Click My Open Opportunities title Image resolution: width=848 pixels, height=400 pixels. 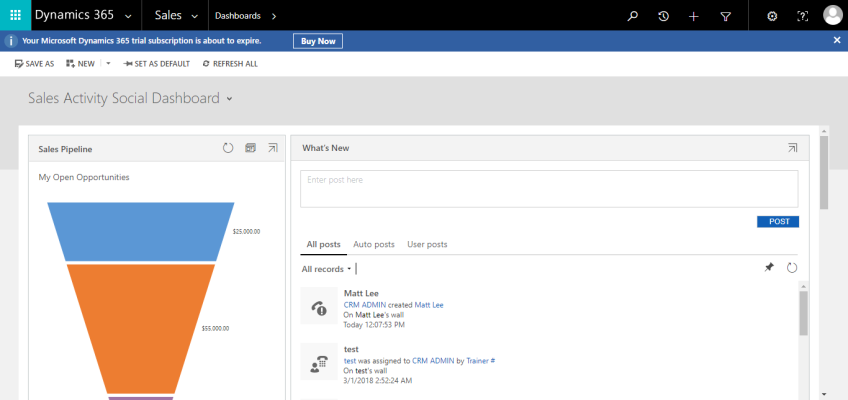click(84, 177)
